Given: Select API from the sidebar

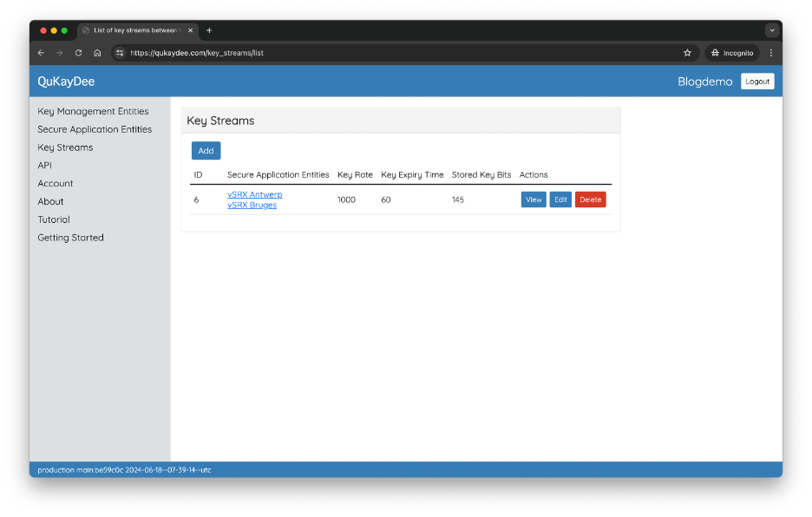Looking at the screenshot, I should (x=45, y=165).
